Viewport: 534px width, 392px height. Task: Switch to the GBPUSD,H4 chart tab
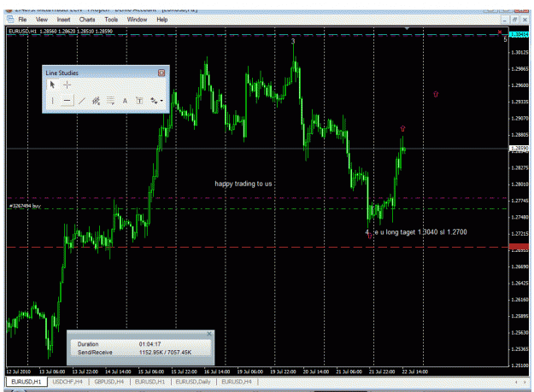(x=109, y=382)
